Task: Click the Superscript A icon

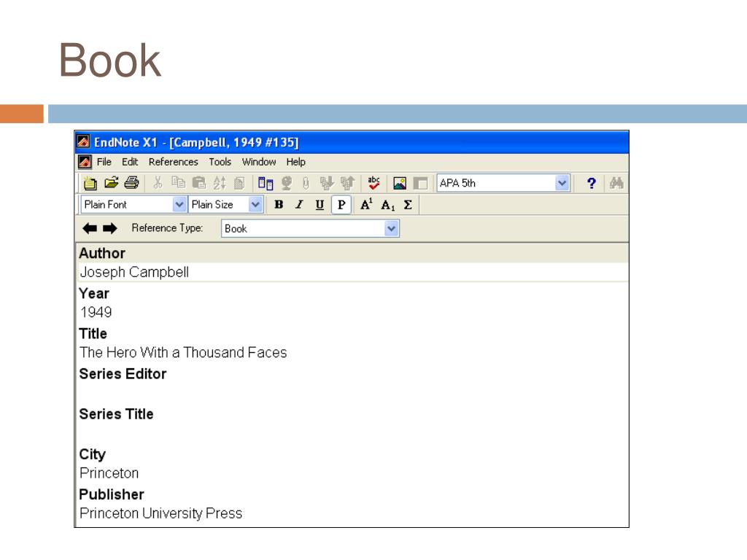Action: coord(366,204)
